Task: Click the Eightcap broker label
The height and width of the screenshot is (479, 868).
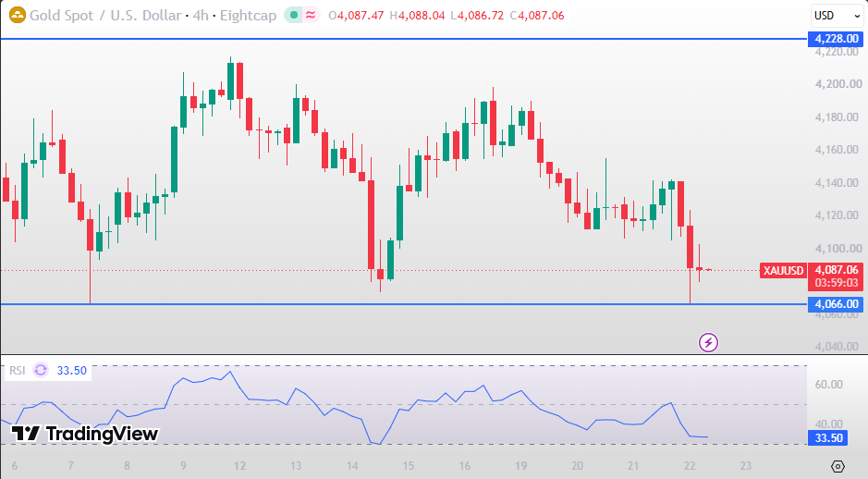Action: (x=248, y=16)
